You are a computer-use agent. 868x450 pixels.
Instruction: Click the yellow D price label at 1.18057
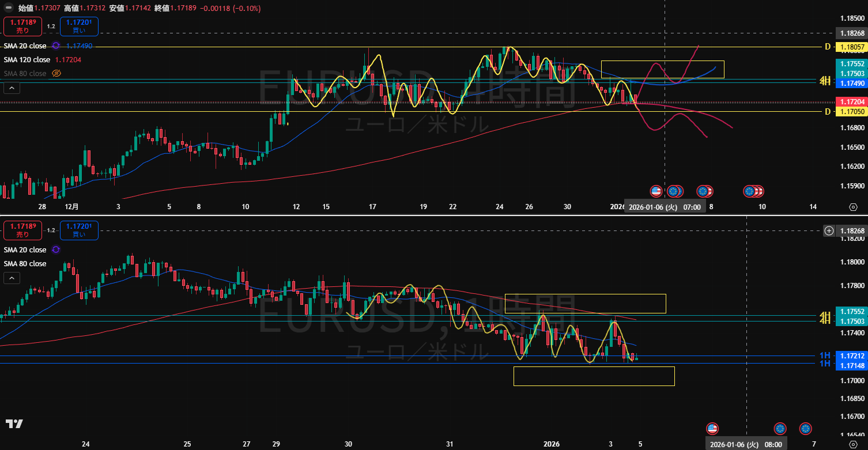coord(851,47)
